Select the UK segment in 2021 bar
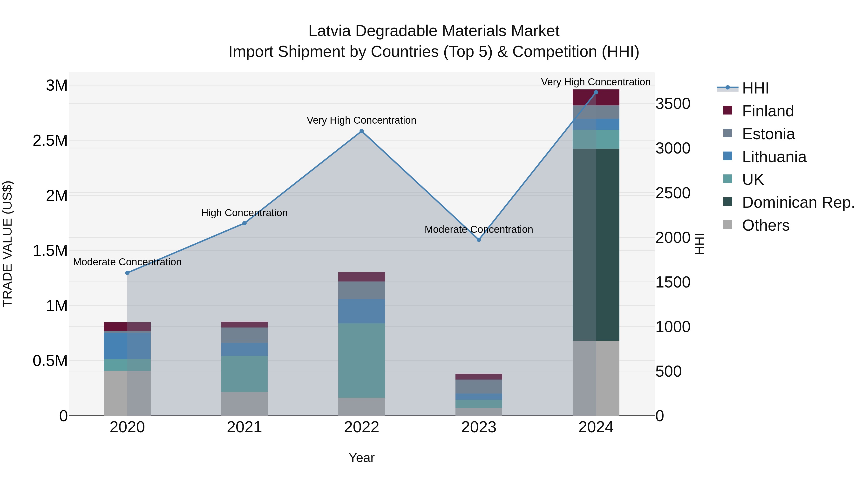 [245, 374]
